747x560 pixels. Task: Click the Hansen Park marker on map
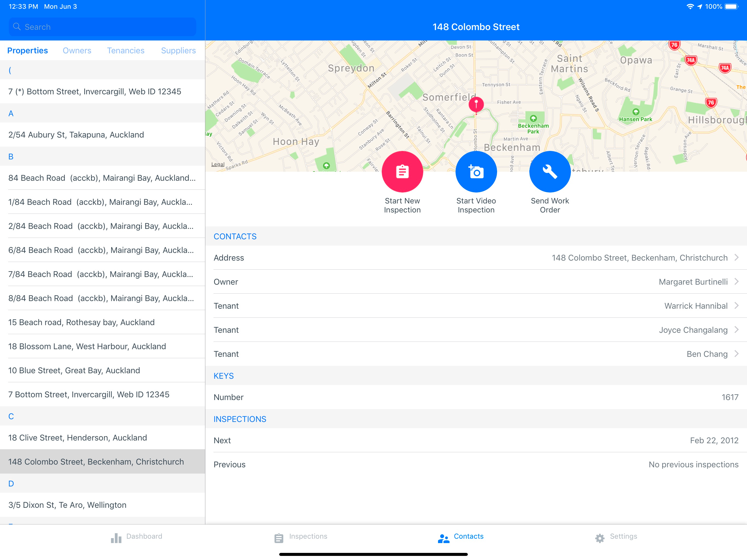pyautogui.click(x=635, y=112)
